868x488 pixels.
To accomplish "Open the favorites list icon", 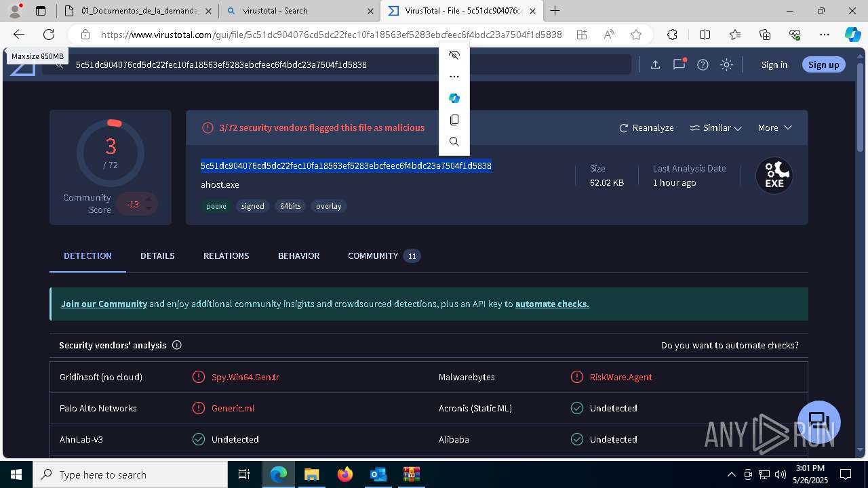I will [735, 35].
